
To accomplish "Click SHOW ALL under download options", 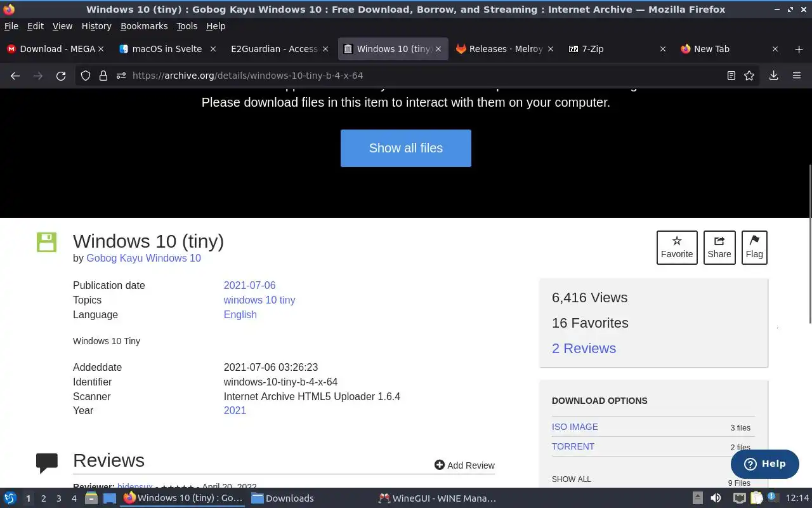I will (571, 479).
